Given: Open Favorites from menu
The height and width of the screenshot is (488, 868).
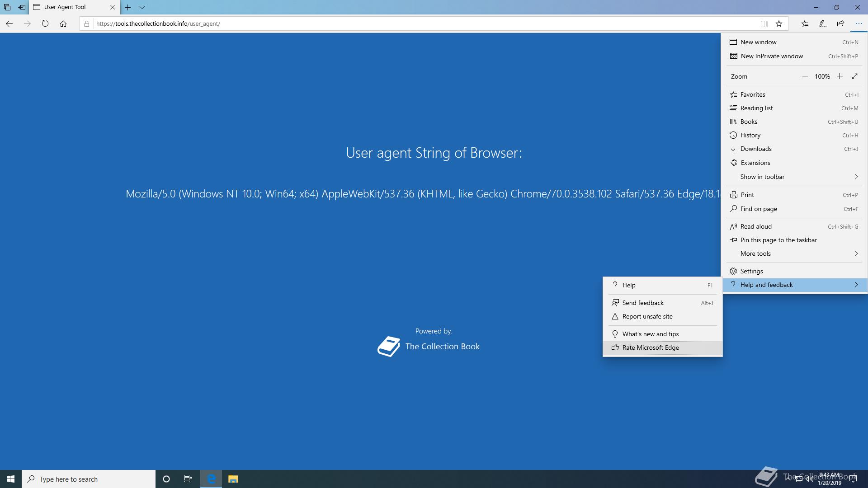Looking at the screenshot, I should [794, 94].
